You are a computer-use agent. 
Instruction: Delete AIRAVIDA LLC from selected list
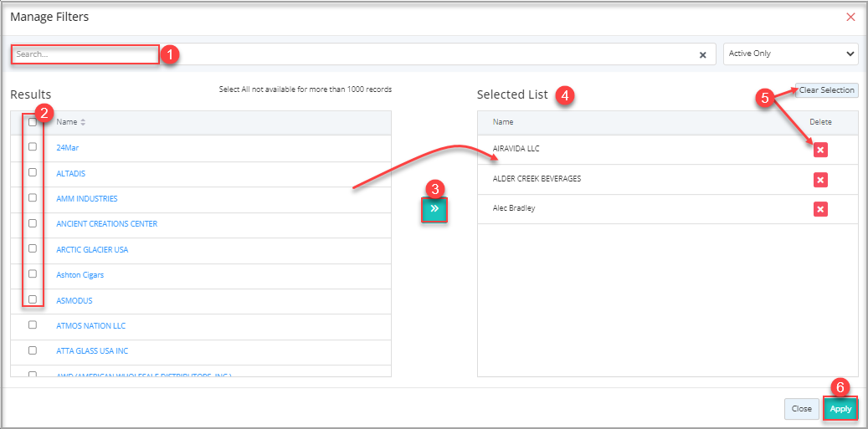[x=820, y=149]
